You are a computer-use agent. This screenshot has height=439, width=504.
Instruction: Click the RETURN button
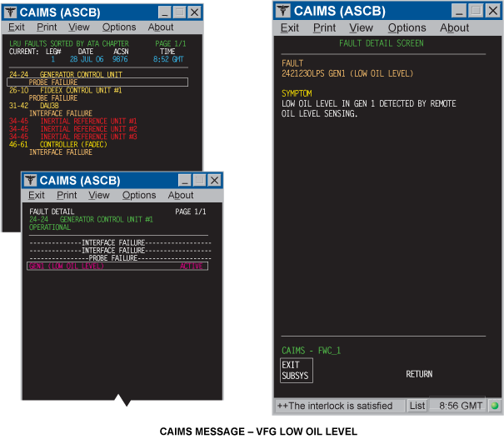point(419,374)
